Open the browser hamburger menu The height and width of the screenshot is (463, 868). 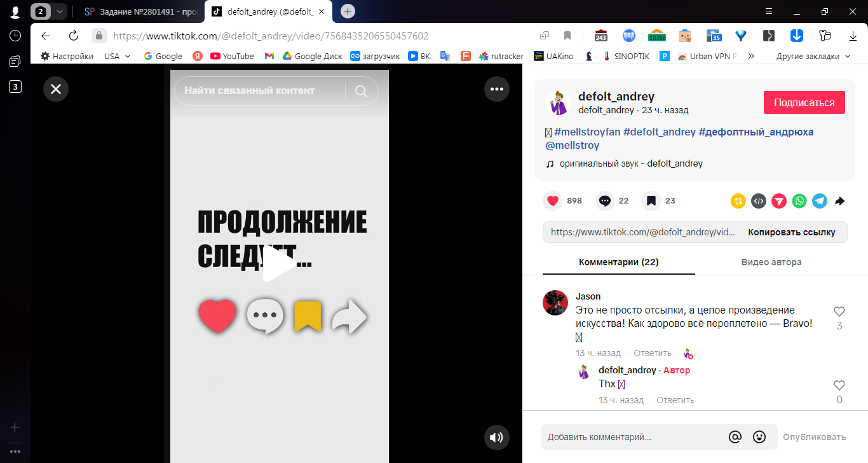pyautogui.click(x=769, y=11)
